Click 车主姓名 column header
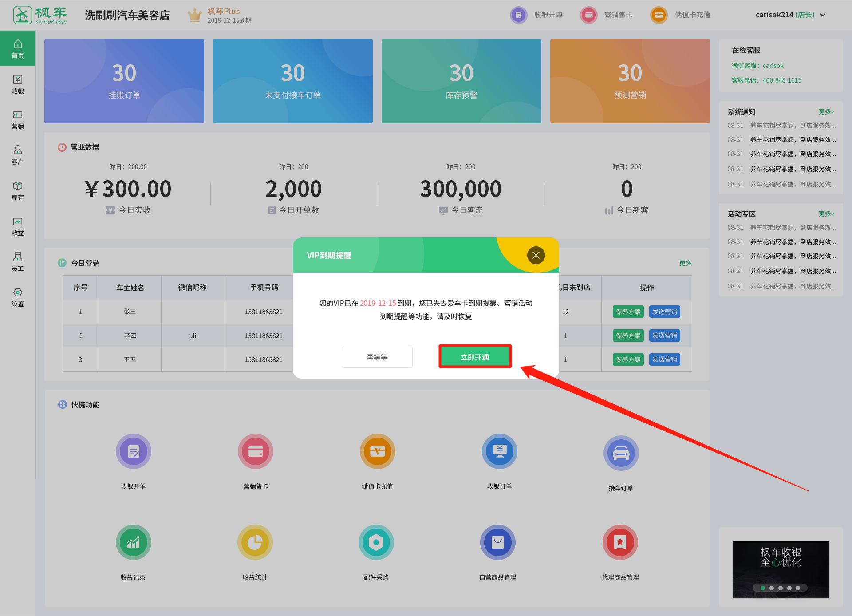The width and height of the screenshot is (852, 616). point(130,288)
